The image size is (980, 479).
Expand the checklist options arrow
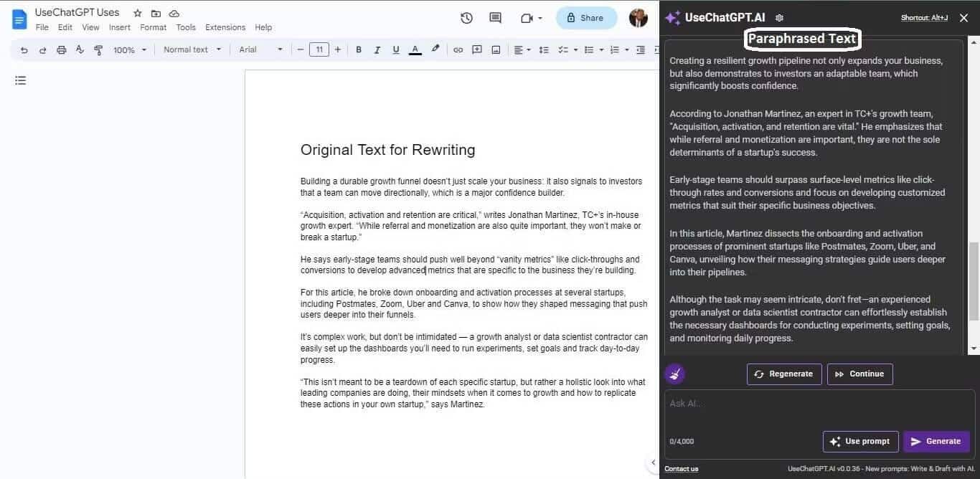tap(575, 49)
